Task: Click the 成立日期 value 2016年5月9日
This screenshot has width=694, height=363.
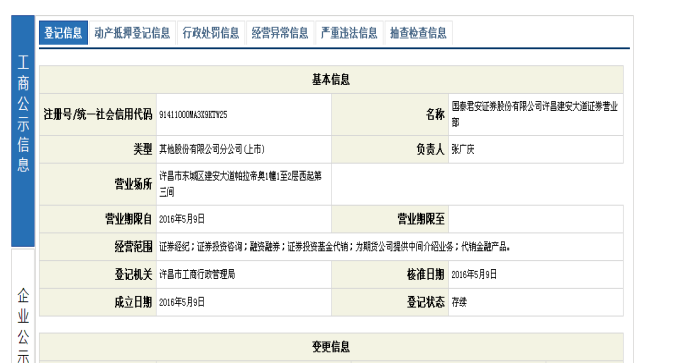Action: [x=182, y=302]
